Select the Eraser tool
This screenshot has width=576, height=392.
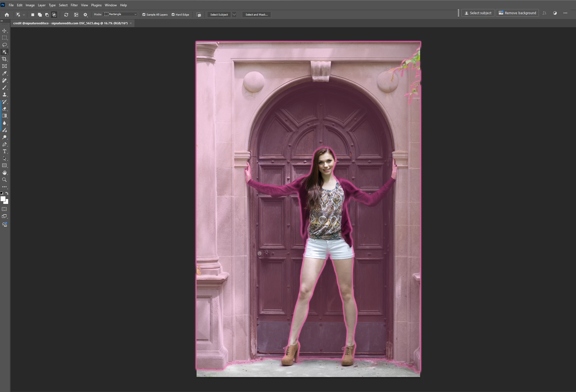coord(4,109)
